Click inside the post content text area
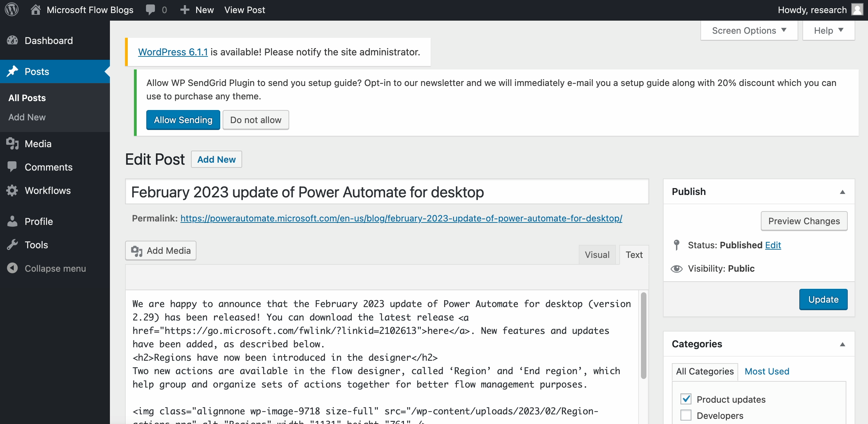 click(382, 357)
